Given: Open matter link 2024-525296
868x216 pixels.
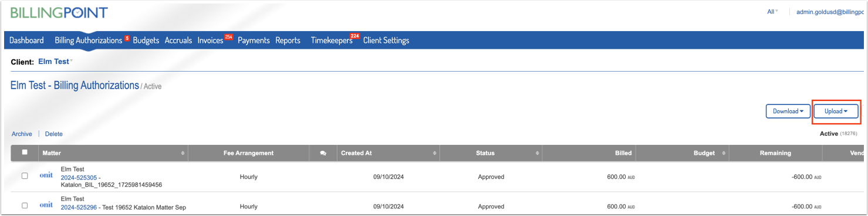Looking at the screenshot, I should pos(79,207).
